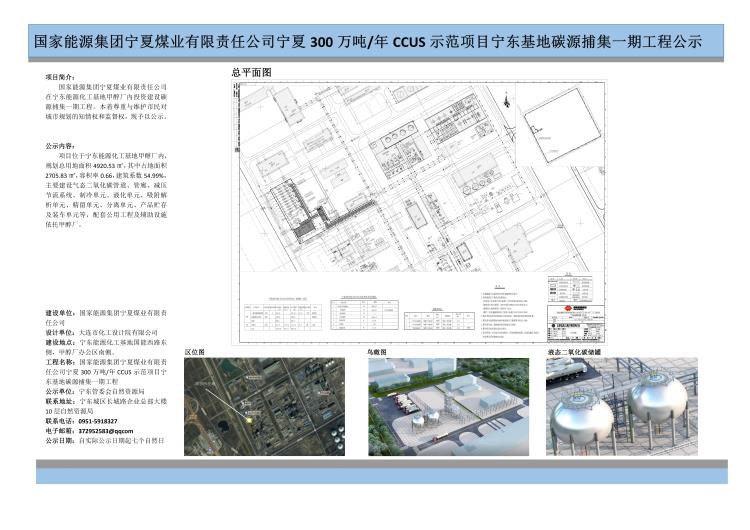The height and width of the screenshot is (530, 750).
Task: Click the '工程名称:' label
Action: (x=61, y=362)
